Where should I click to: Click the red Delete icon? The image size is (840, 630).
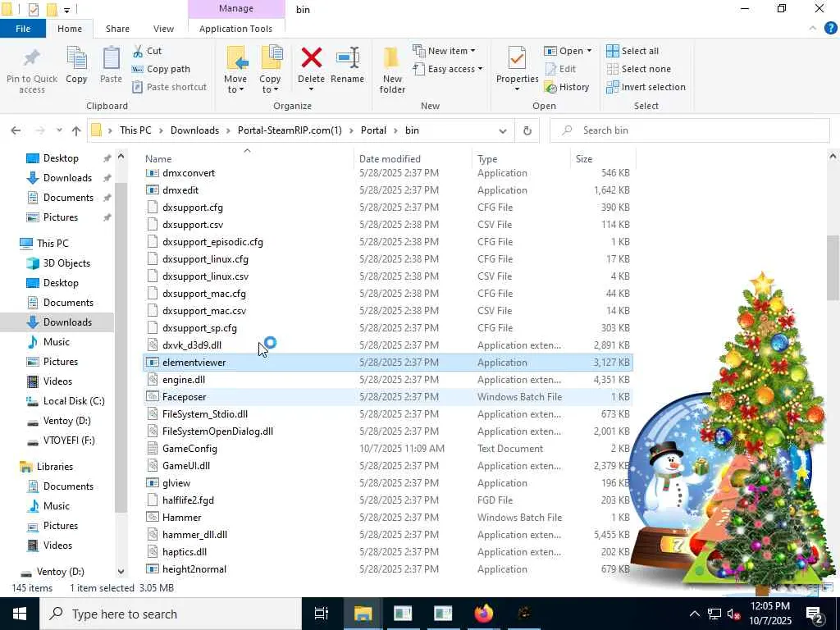click(x=311, y=58)
